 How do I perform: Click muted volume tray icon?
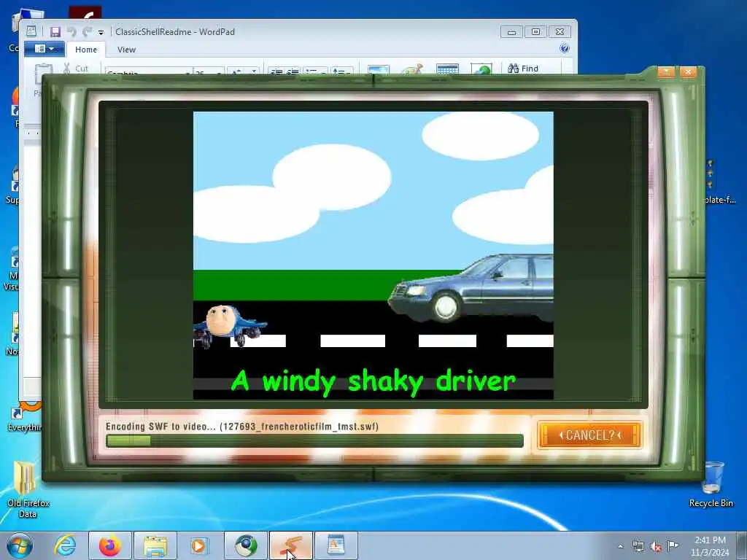point(656,546)
